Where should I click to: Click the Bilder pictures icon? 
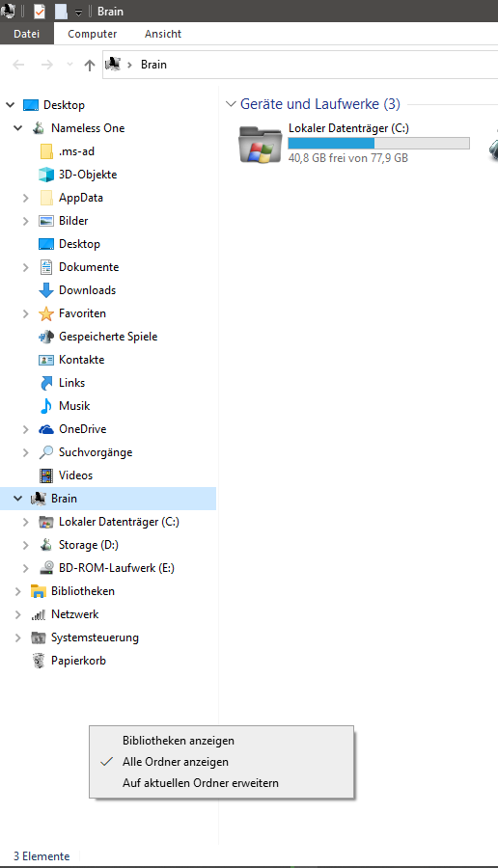[46, 221]
